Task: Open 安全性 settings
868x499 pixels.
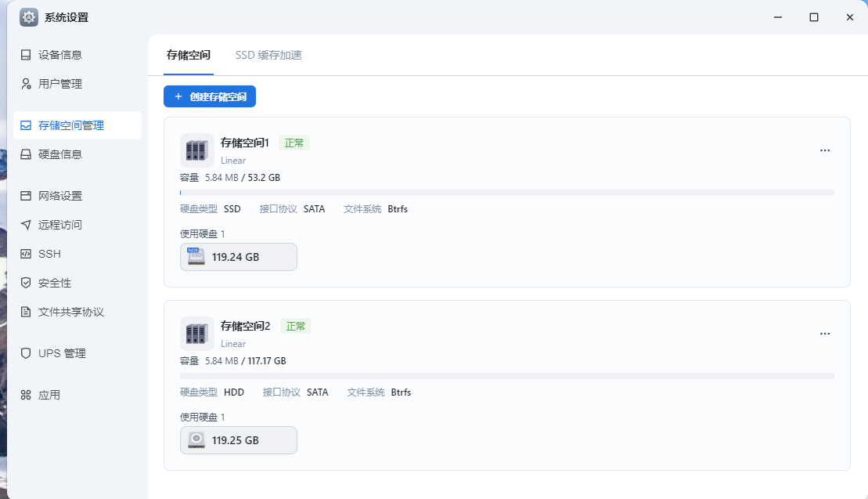Action: click(77, 283)
